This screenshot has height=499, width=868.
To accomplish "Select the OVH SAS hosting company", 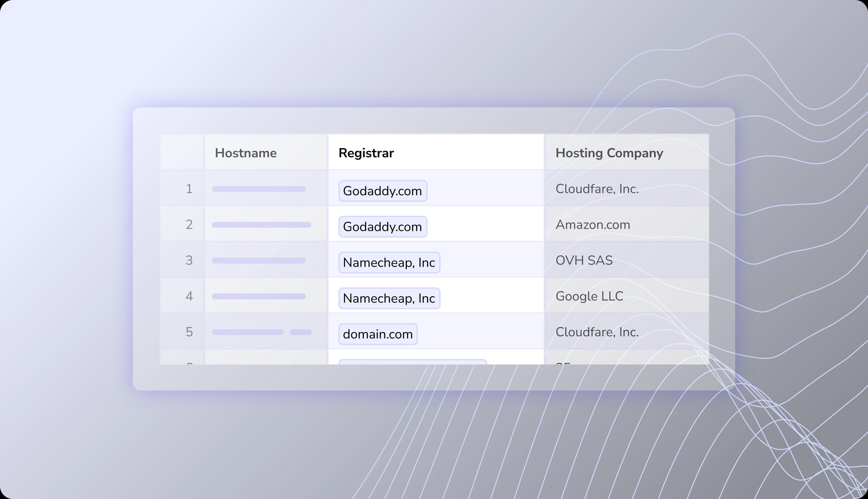I will (x=584, y=260).
